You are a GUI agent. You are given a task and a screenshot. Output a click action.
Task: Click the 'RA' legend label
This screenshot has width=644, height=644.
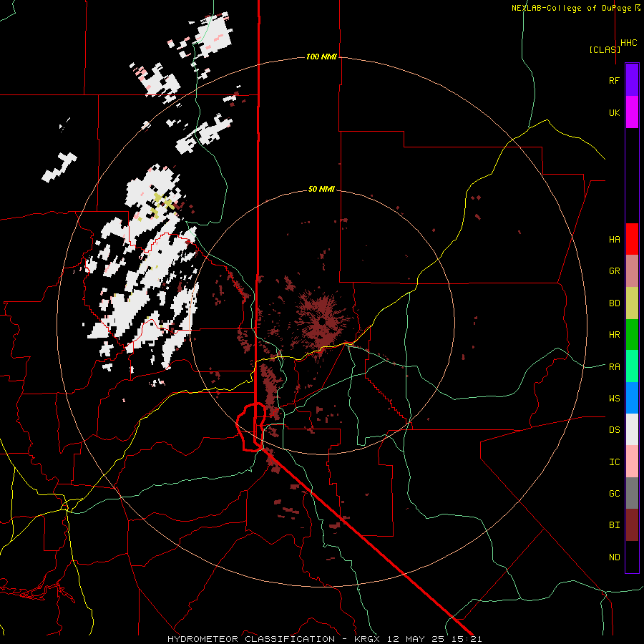click(x=614, y=366)
